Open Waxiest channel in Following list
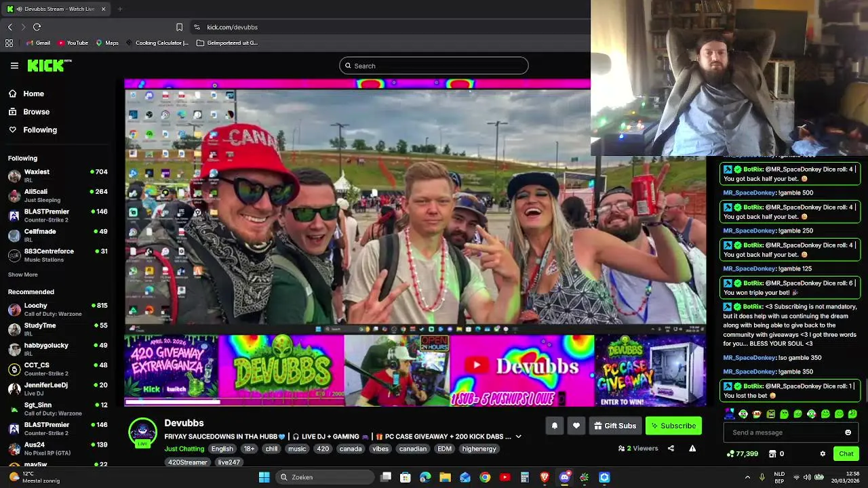This screenshot has height=488, width=868. tap(58, 176)
